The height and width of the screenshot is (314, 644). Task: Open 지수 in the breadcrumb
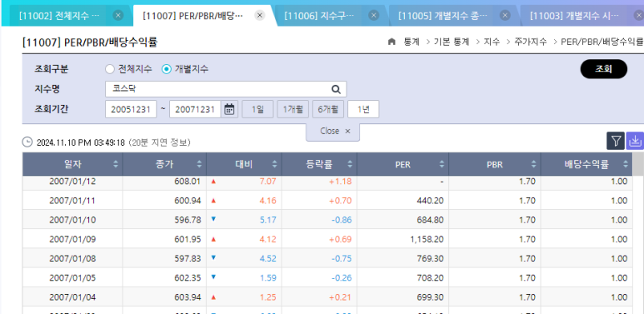pos(492,42)
